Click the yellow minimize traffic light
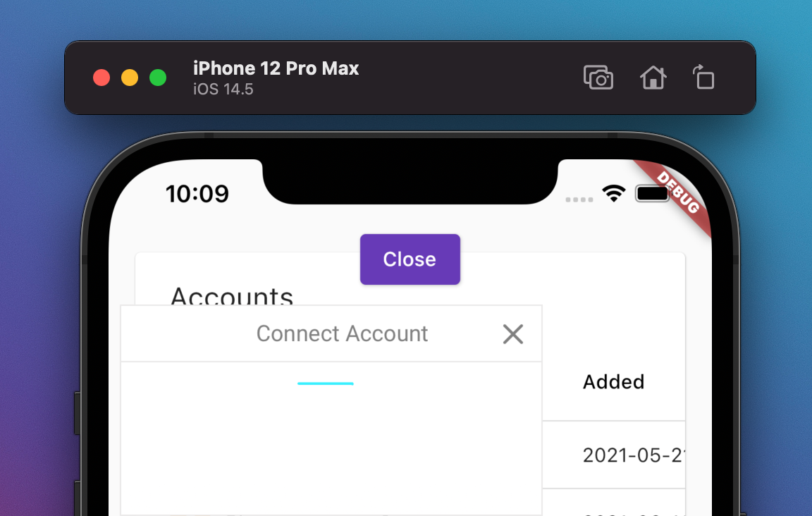 pos(129,78)
